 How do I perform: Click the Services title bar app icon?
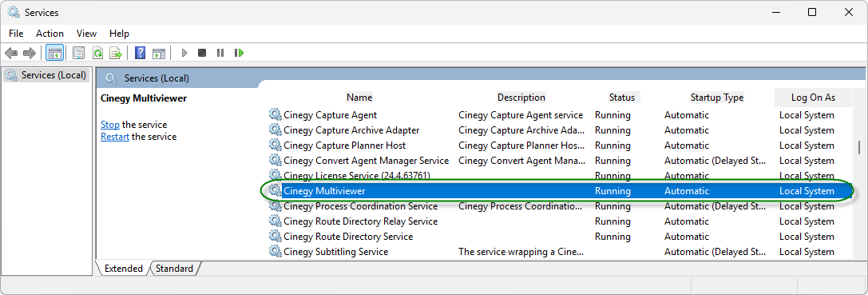14,12
